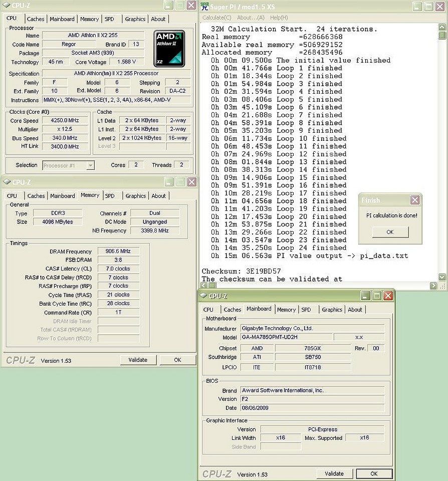
Task: Switch to Memory tab in top CPU-Z window
Action: click(89, 19)
